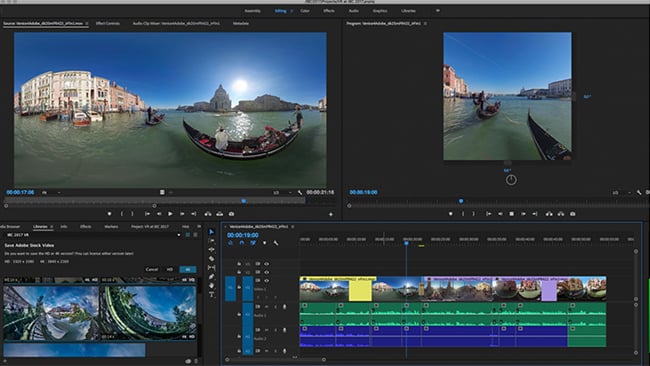650x366 pixels.
Task: Expand workspace overflow chevron
Action: [437, 11]
